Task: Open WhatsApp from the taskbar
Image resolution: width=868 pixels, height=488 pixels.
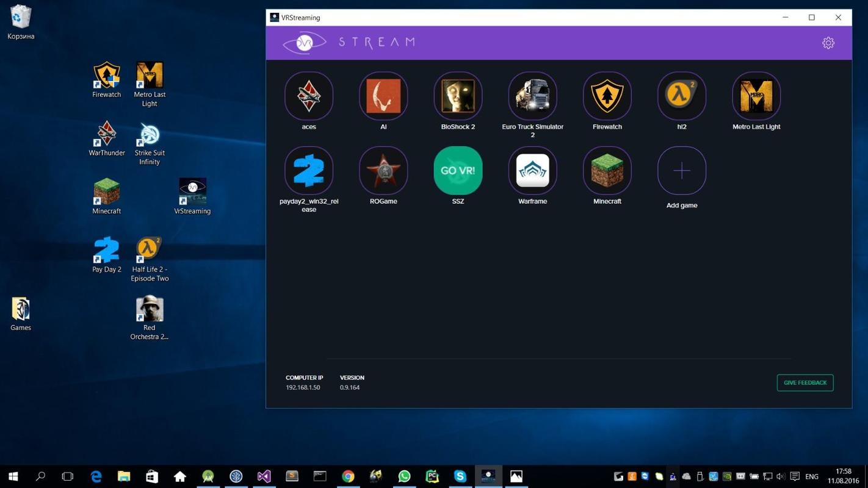Action: 404,476
